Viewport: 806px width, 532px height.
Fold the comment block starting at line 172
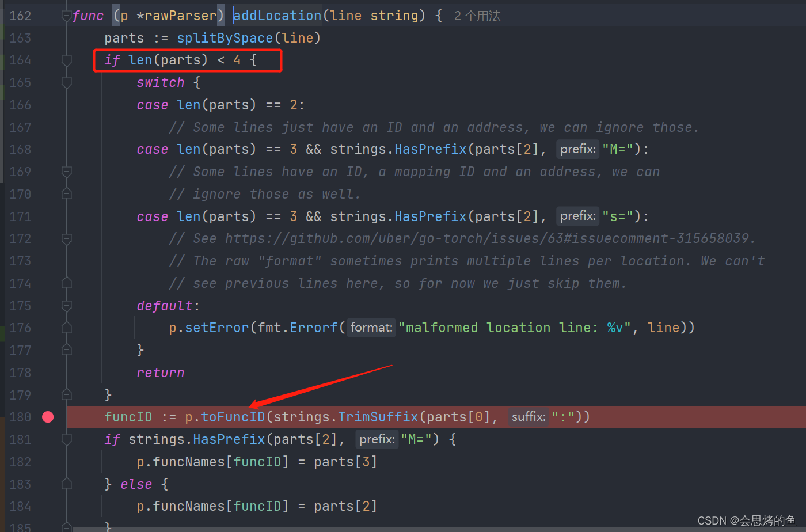coord(66,239)
